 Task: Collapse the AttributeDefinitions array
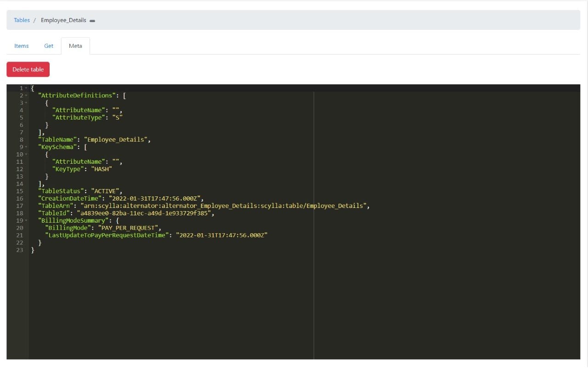click(25, 95)
